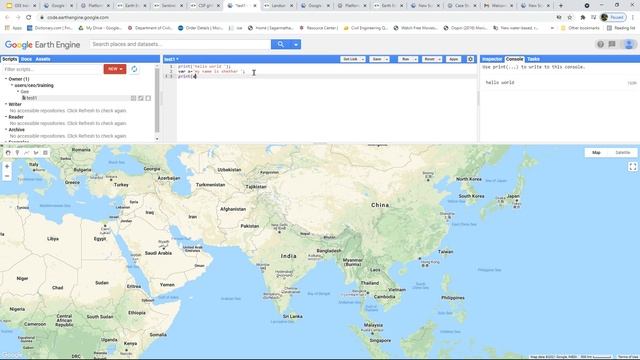The height and width of the screenshot is (360, 640).
Task: Open the user account avatar icon
Action: pos(629,44)
